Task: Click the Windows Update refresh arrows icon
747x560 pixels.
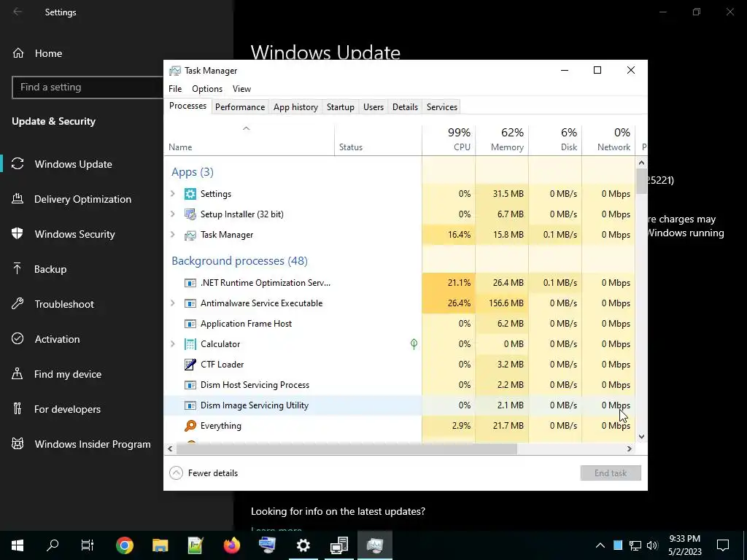Action: [x=18, y=164]
